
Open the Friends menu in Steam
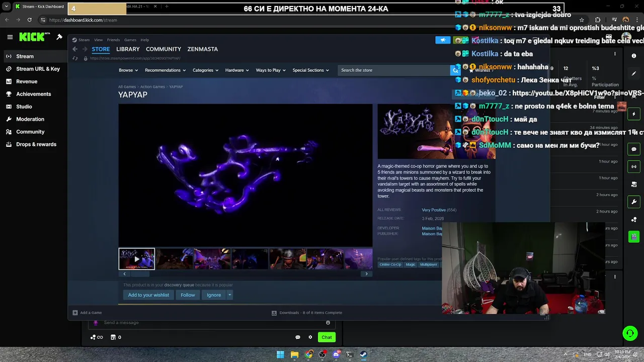(x=113, y=40)
